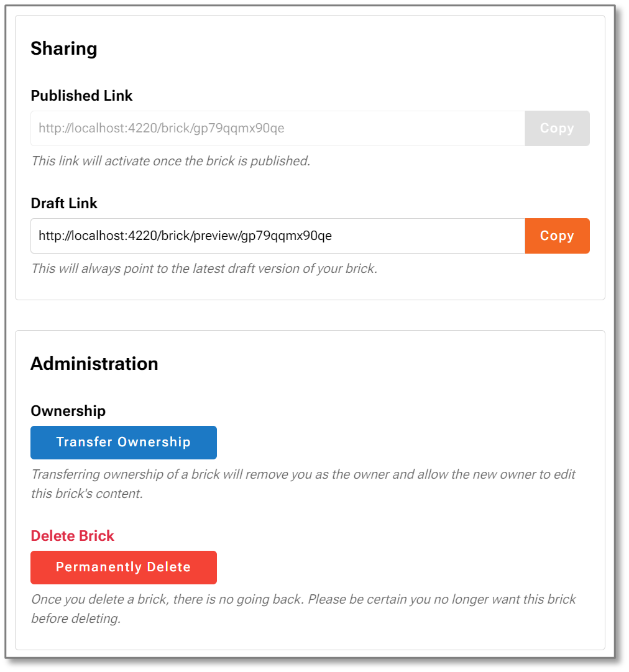The image size is (629, 672).
Task: Click the 'latest draft version' helper text
Action: click(204, 269)
